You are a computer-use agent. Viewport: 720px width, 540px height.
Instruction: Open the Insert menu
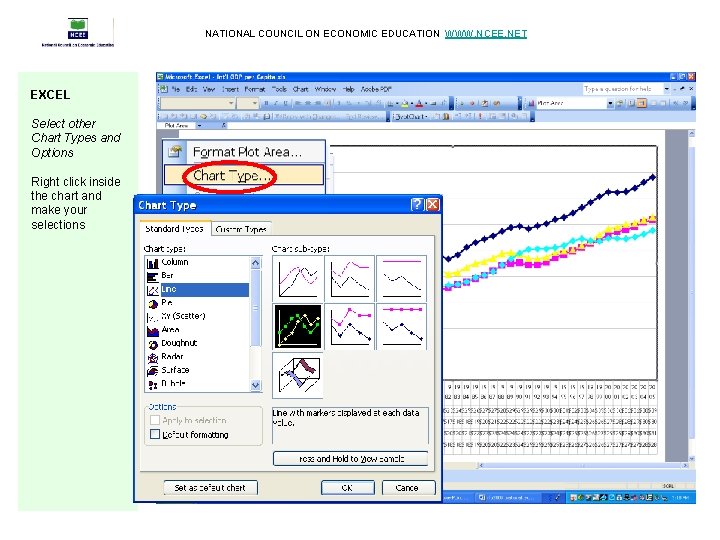click(x=230, y=89)
